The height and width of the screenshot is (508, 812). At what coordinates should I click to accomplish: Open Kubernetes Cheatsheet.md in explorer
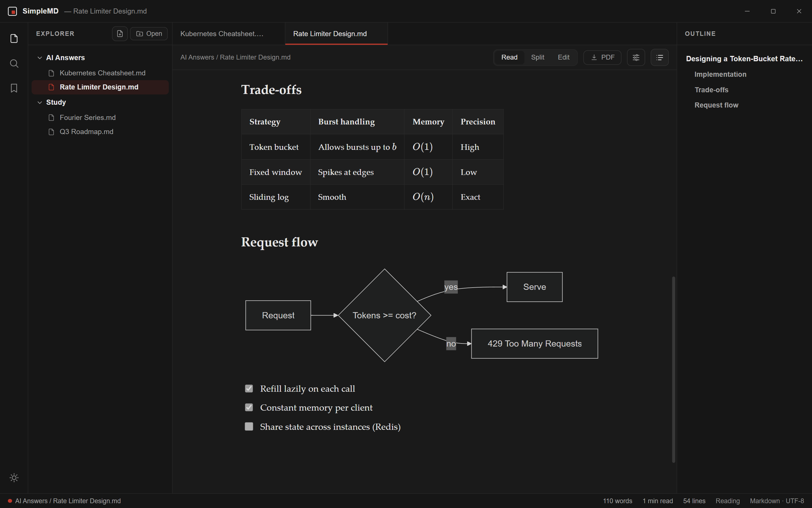(100, 73)
